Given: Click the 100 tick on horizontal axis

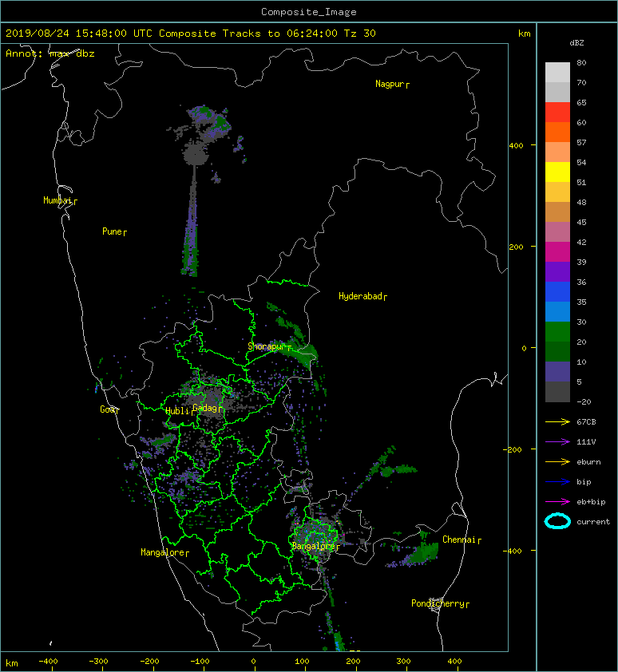Looking at the screenshot, I should [x=303, y=662].
